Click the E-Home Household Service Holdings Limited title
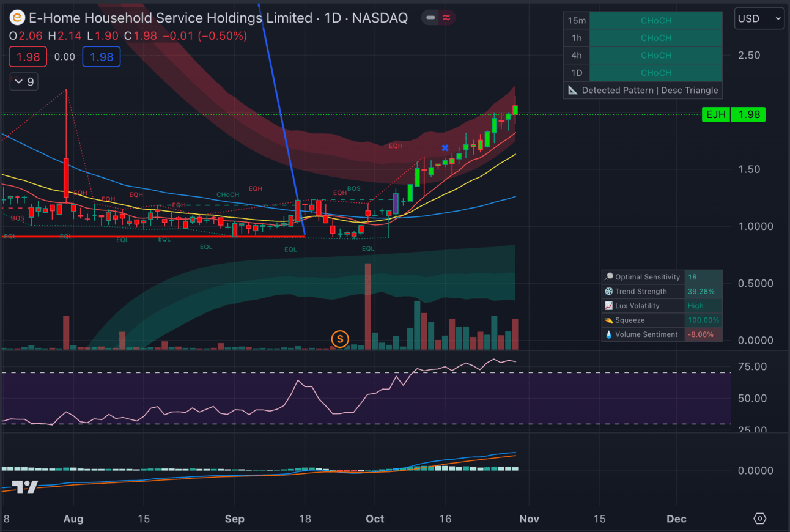 click(x=171, y=18)
